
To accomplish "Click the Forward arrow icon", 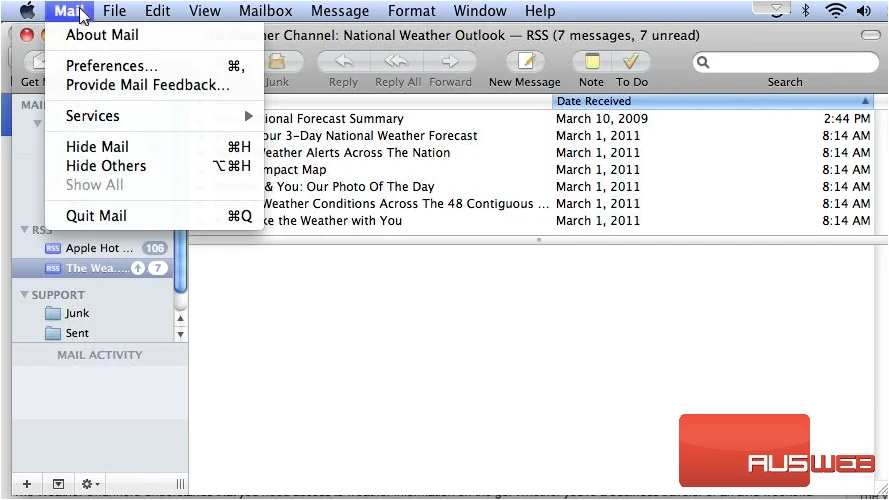I will [x=450, y=61].
